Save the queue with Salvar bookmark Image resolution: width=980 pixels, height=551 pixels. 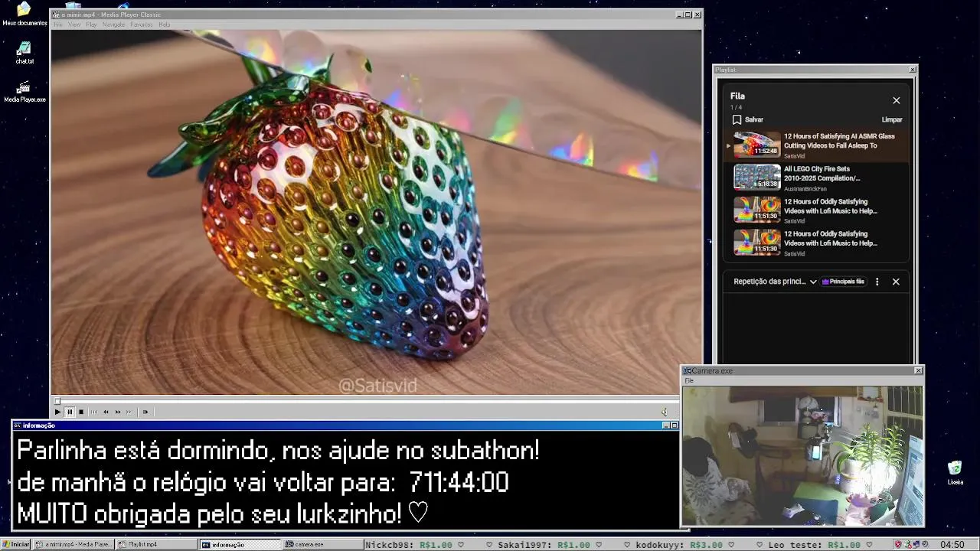[x=748, y=119]
